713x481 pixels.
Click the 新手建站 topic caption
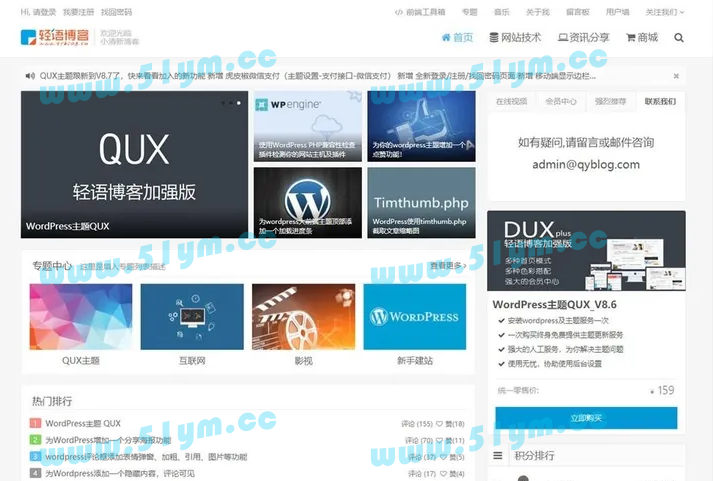(415, 361)
